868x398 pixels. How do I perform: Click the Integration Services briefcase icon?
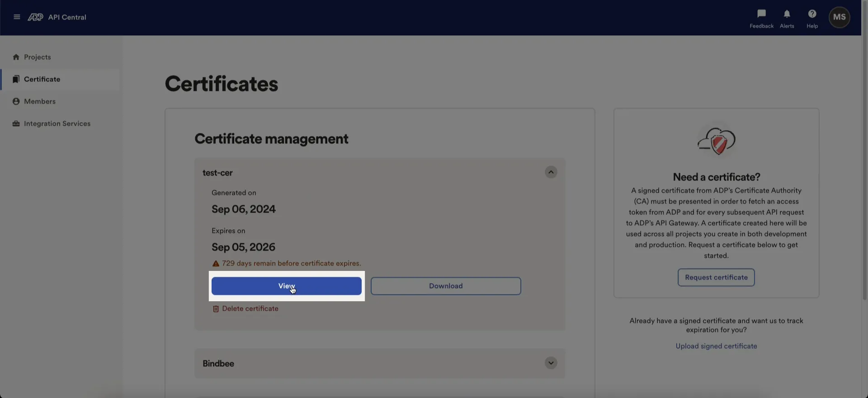click(16, 123)
